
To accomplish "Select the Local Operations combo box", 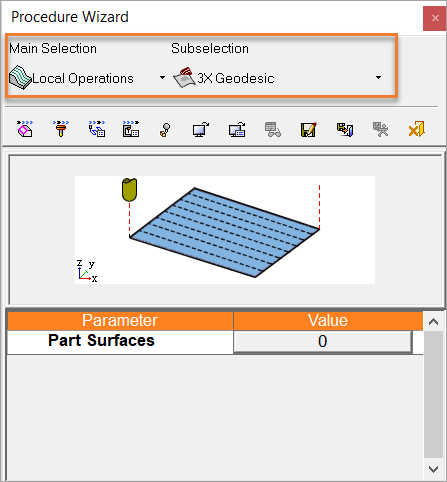I will (87, 78).
